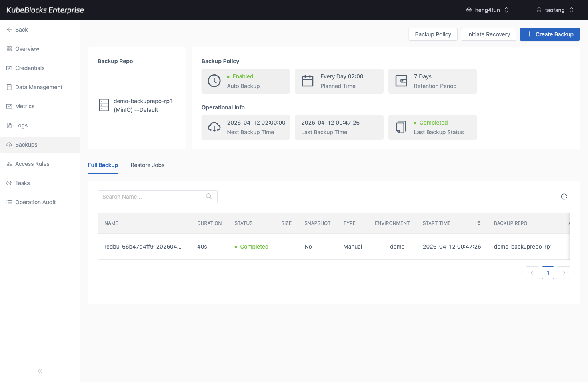Click the Last Backup Time card value
Image resolution: width=588 pixels, height=382 pixels.
click(x=330, y=123)
